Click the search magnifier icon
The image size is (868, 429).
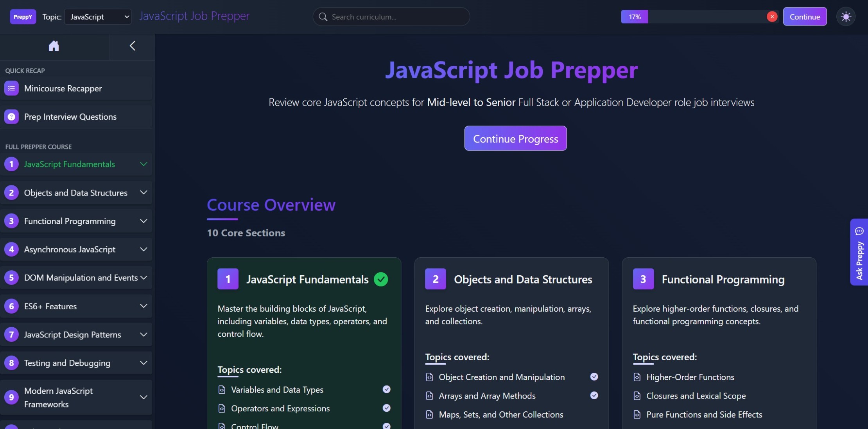[x=323, y=16]
